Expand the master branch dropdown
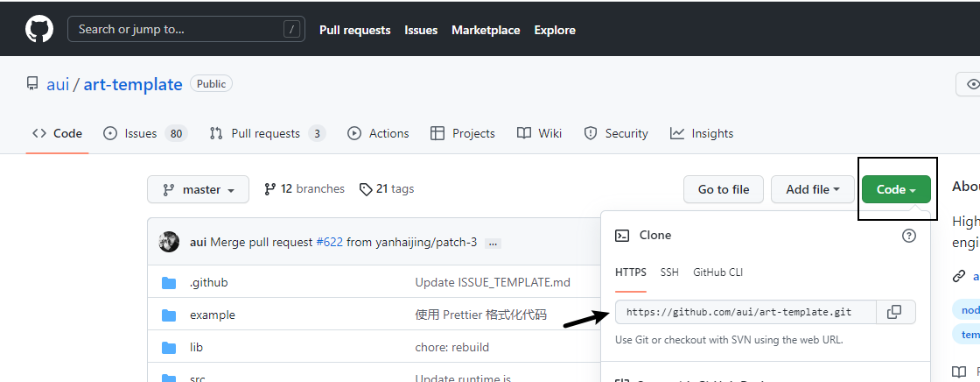Screen dimensions: 980x382 tap(198, 189)
